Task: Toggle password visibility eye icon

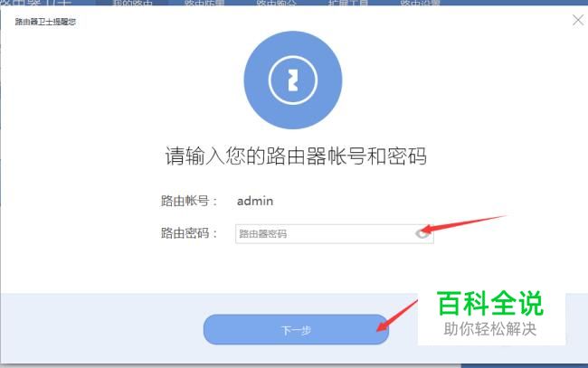Action: click(x=422, y=234)
